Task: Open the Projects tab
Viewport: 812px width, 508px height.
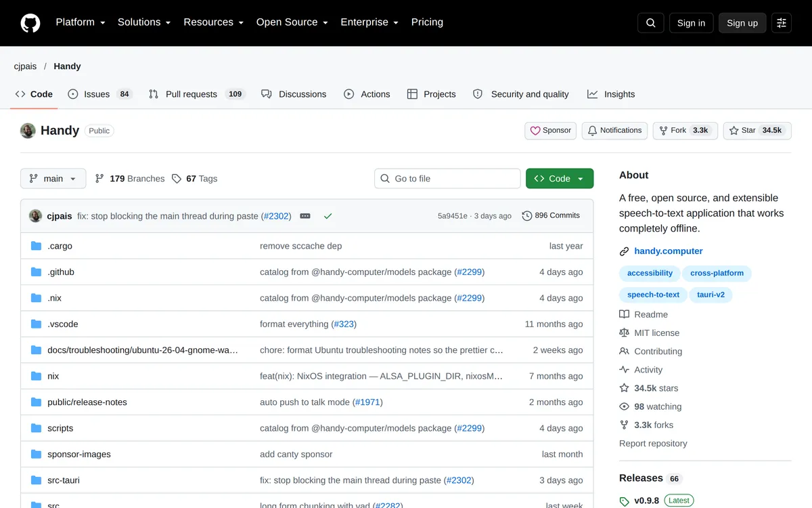Action: 432,94
